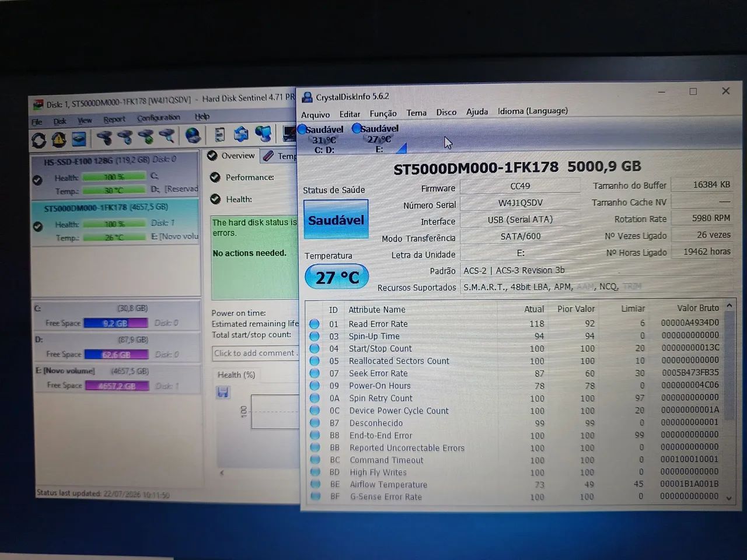Click the Power-On Hours status orb
This screenshot has height=560, width=747.
[315, 386]
